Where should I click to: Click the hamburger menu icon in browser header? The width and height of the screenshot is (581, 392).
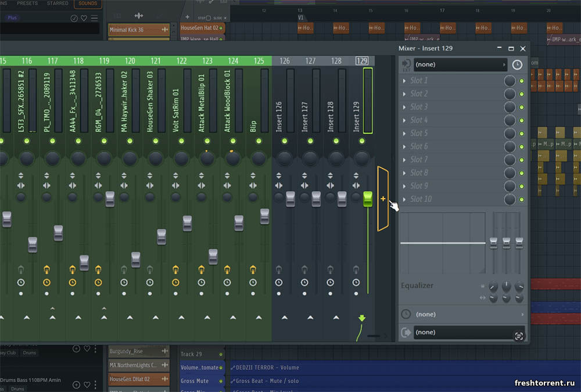click(x=95, y=18)
